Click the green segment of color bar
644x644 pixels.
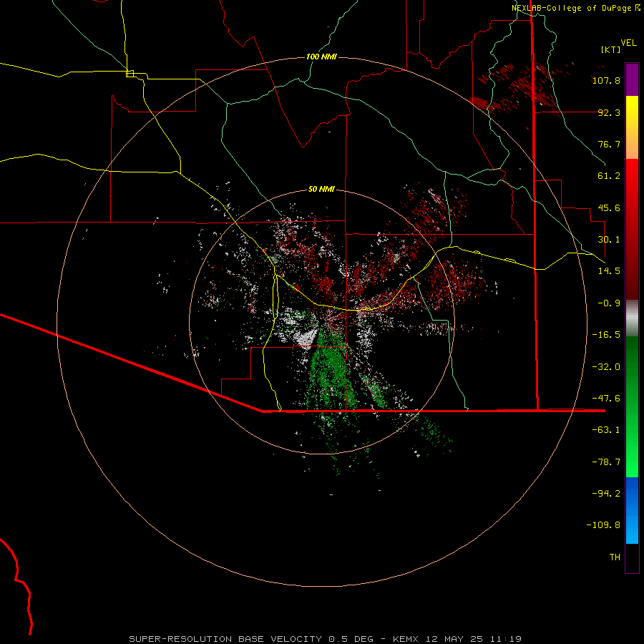(632, 406)
